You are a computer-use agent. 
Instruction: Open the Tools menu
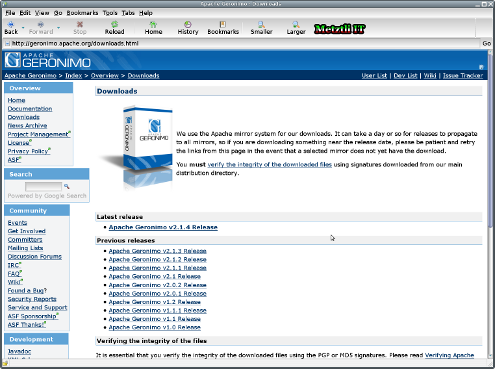(110, 13)
